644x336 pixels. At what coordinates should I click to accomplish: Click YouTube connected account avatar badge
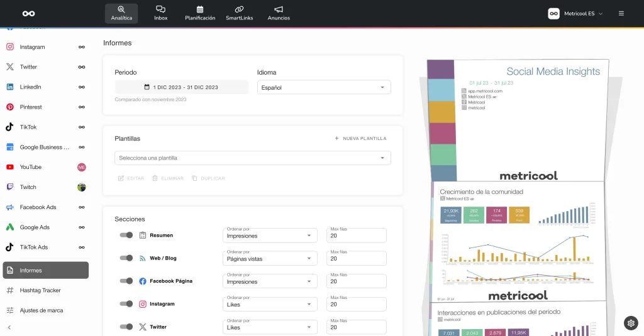pos(82,167)
